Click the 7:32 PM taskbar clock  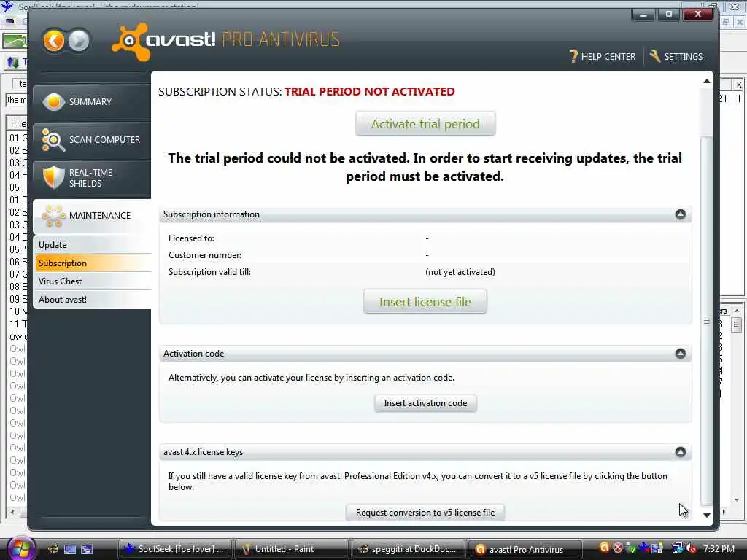[x=719, y=548]
